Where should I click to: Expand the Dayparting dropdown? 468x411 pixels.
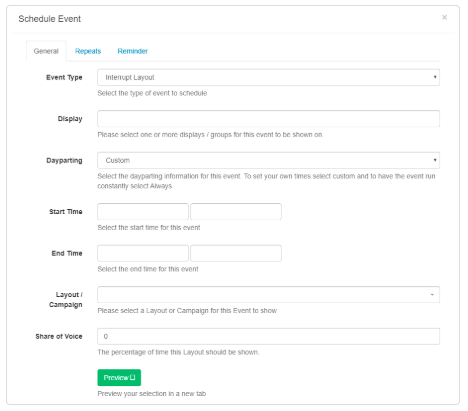click(268, 160)
